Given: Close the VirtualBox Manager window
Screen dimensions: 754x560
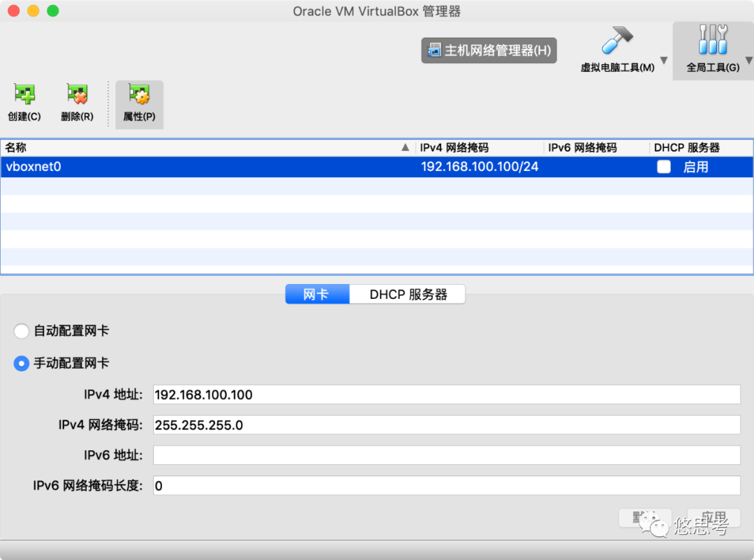Looking at the screenshot, I should [14, 10].
